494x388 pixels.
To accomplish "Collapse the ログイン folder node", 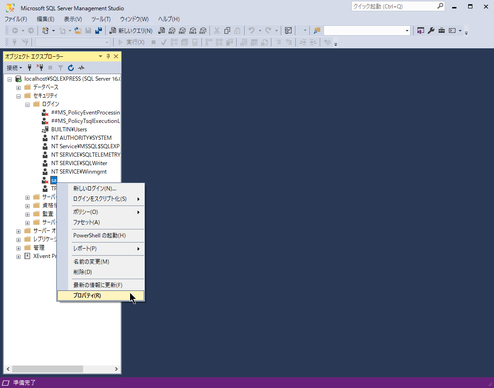I will pyautogui.click(x=27, y=104).
